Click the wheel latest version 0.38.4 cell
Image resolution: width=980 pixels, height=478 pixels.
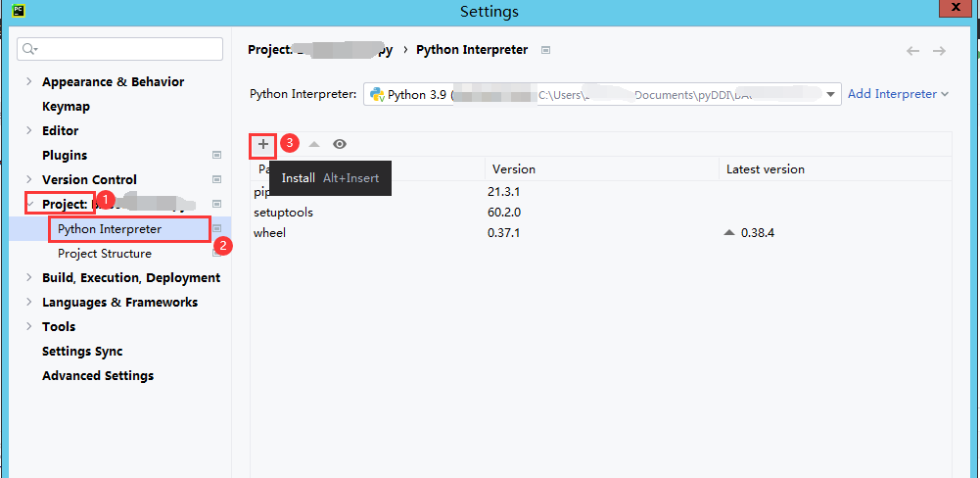[758, 233]
